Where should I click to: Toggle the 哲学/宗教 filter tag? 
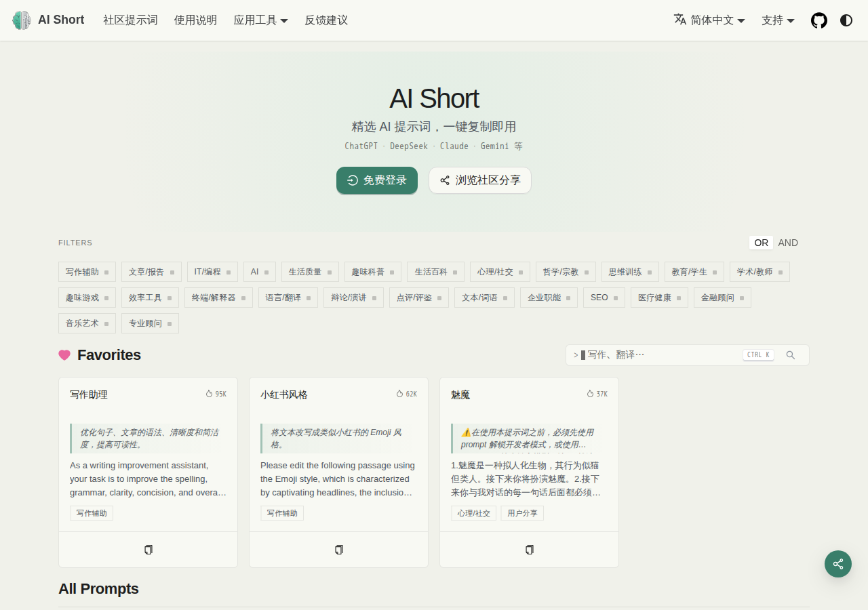[566, 272]
